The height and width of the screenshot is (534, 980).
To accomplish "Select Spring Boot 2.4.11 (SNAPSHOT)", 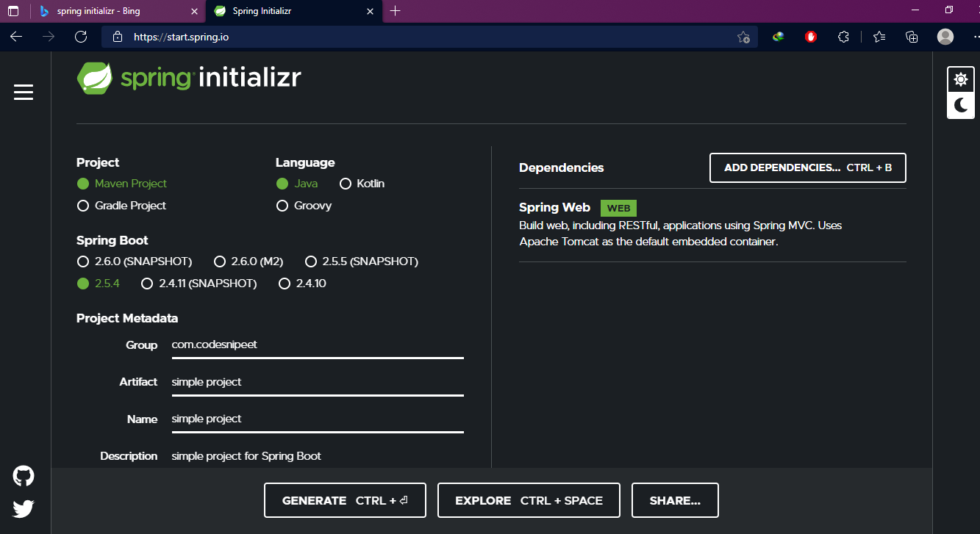I will [198, 284].
